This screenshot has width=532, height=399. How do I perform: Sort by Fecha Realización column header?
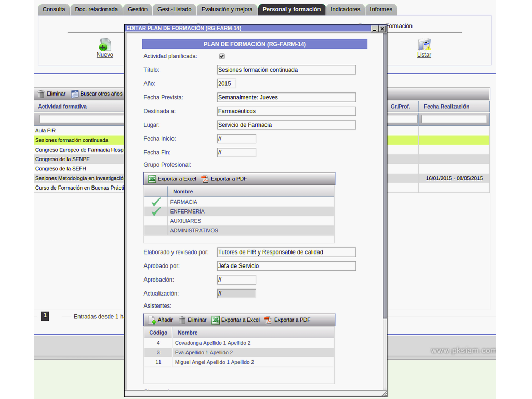[x=446, y=107]
